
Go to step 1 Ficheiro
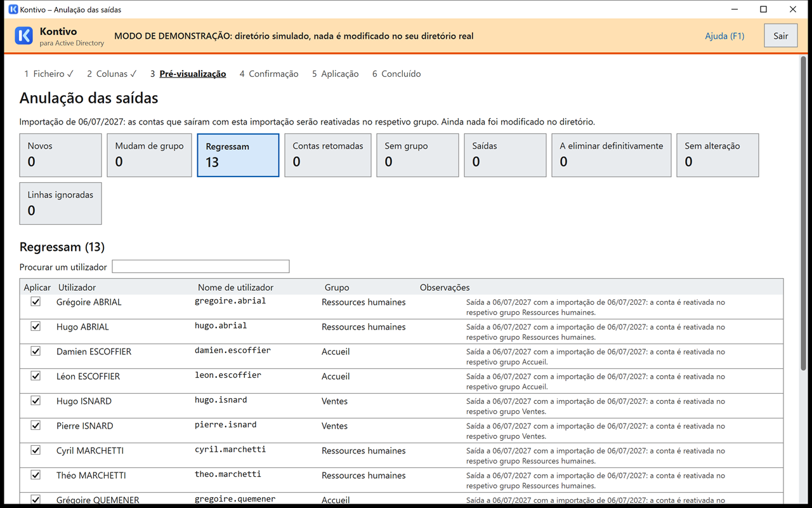point(49,74)
